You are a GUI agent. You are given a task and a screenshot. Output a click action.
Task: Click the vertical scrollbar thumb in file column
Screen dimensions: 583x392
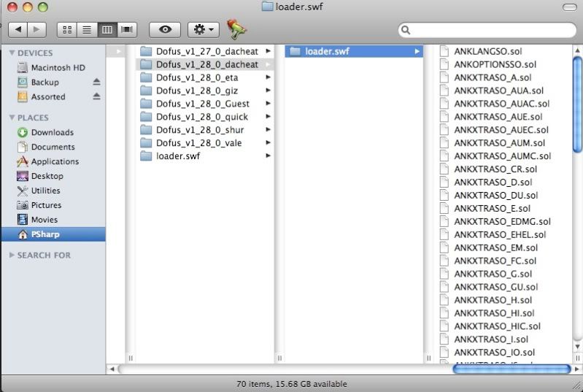(x=577, y=104)
